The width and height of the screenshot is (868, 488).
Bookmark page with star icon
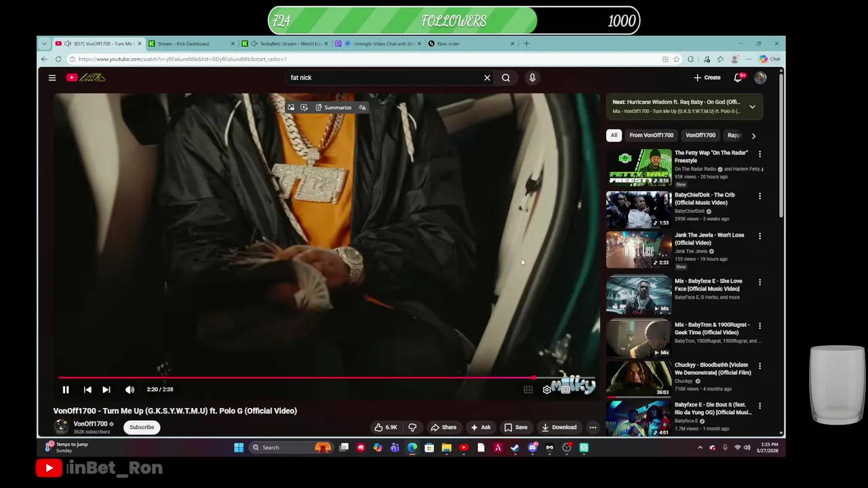676,59
